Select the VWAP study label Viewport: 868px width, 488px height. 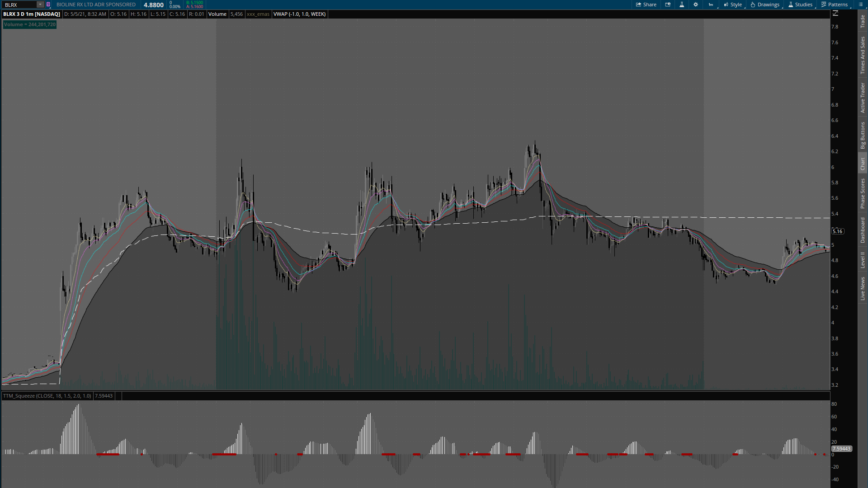coord(299,14)
